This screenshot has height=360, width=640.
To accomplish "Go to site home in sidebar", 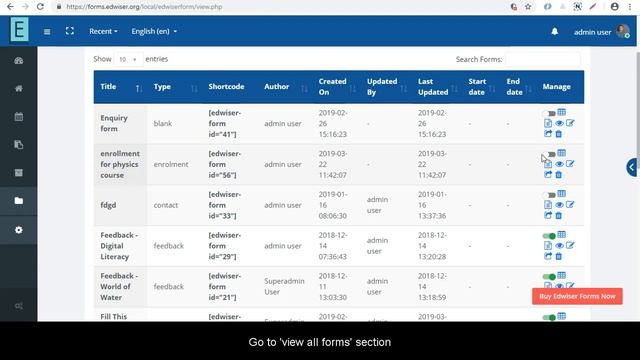I will tap(19, 89).
